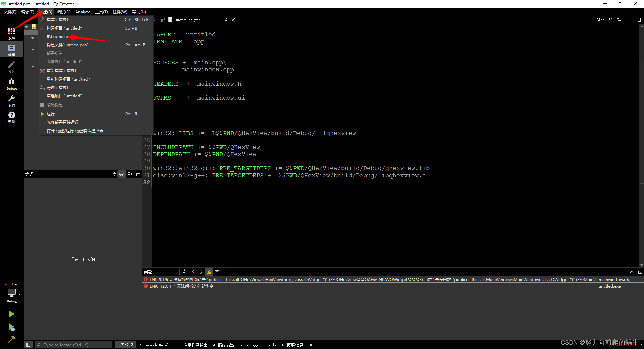The image size is (644, 349).
Task: Click the green Run button
Action: (x=11, y=314)
